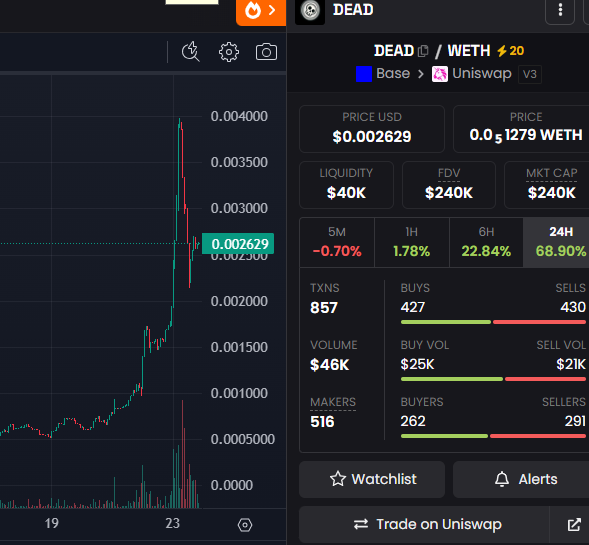Viewport: 589px width, 545px height.
Task: Click the Base chain name link
Action: (393, 73)
